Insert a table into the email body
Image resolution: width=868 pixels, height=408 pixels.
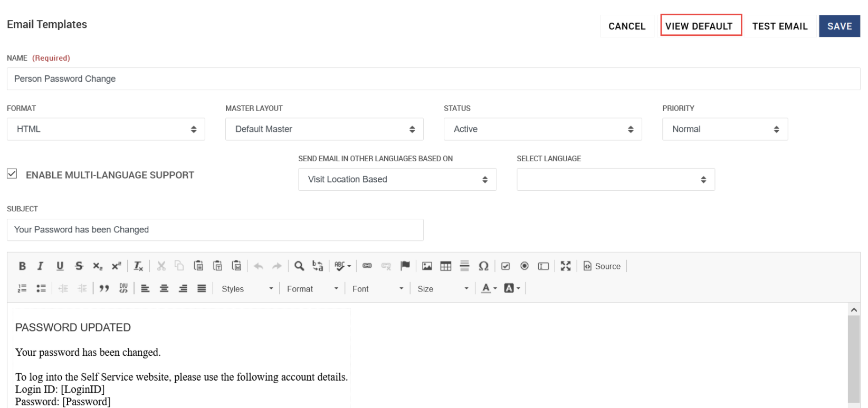446,266
